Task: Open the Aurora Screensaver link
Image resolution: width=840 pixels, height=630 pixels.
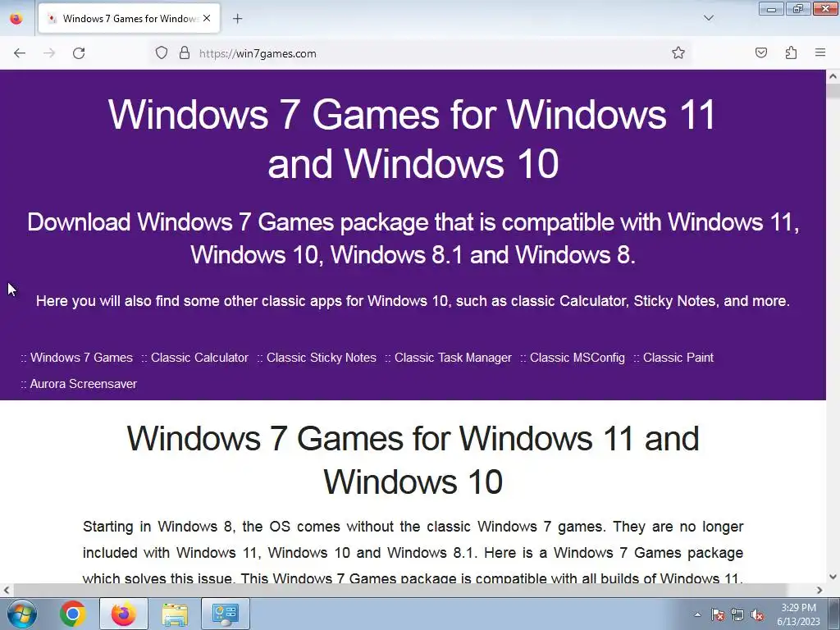Action: coord(84,384)
